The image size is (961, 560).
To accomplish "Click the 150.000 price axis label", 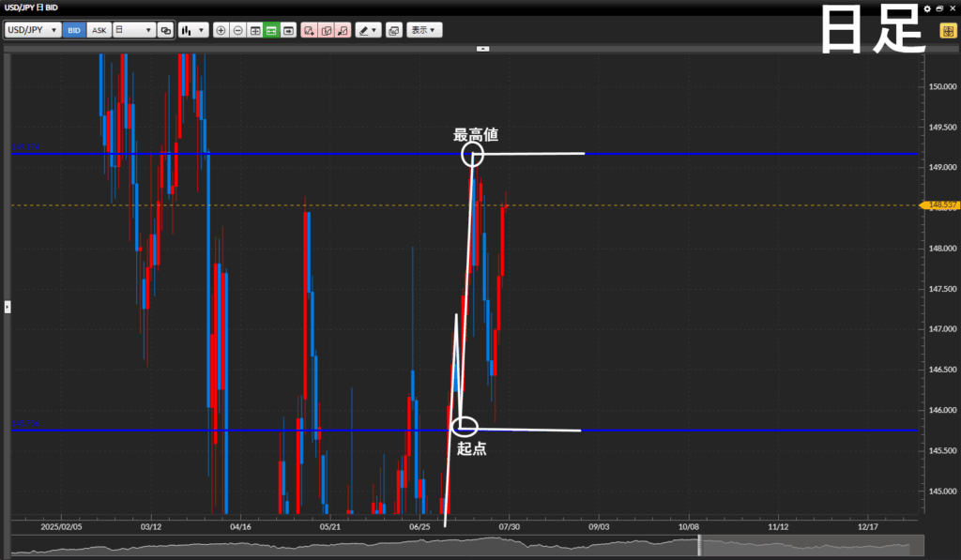I will (942, 86).
